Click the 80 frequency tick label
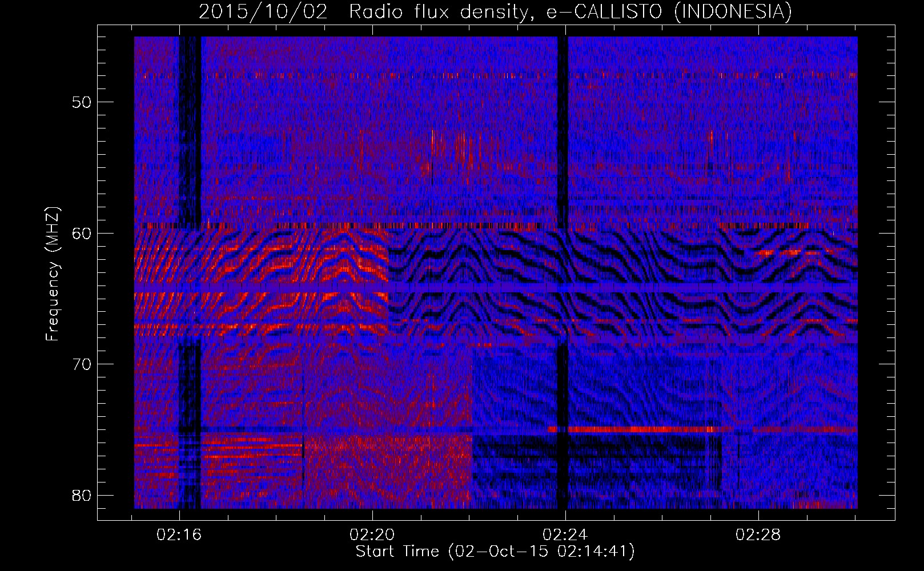 [82, 494]
